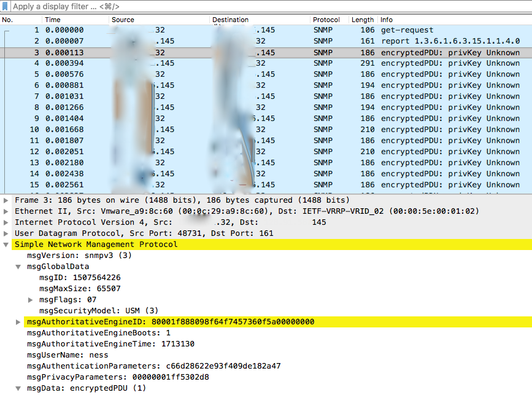This screenshot has height=395, width=532.
Task: Select the msgPrivacyParameters field
Action: [92, 377]
